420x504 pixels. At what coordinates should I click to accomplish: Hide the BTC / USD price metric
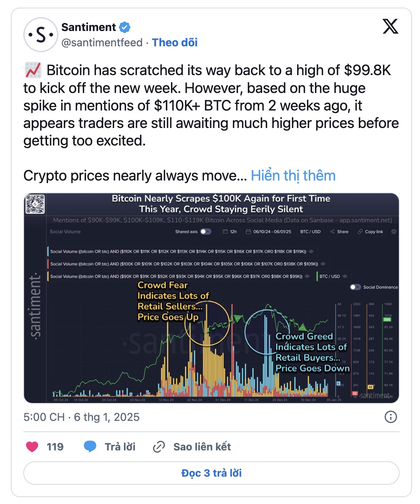(x=345, y=276)
